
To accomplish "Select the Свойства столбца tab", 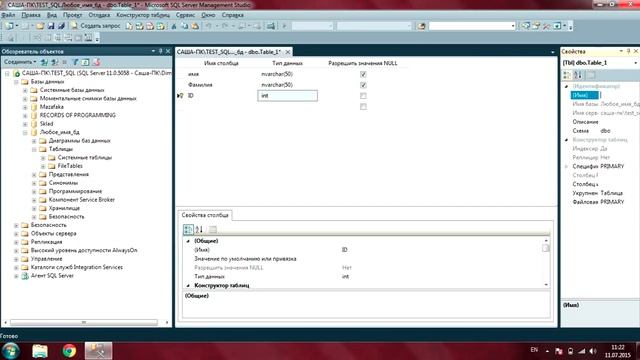I will (x=205, y=215).
